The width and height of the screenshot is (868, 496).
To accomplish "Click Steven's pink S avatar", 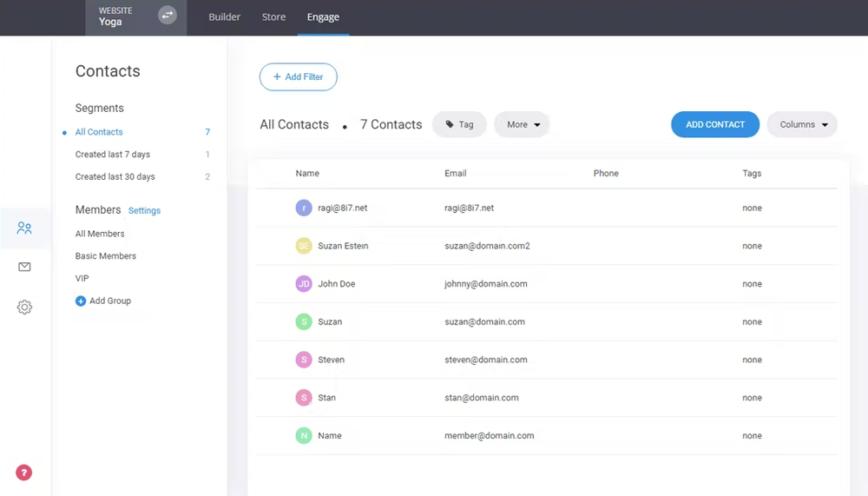I will pyautogui.click(x=304, y=360).
